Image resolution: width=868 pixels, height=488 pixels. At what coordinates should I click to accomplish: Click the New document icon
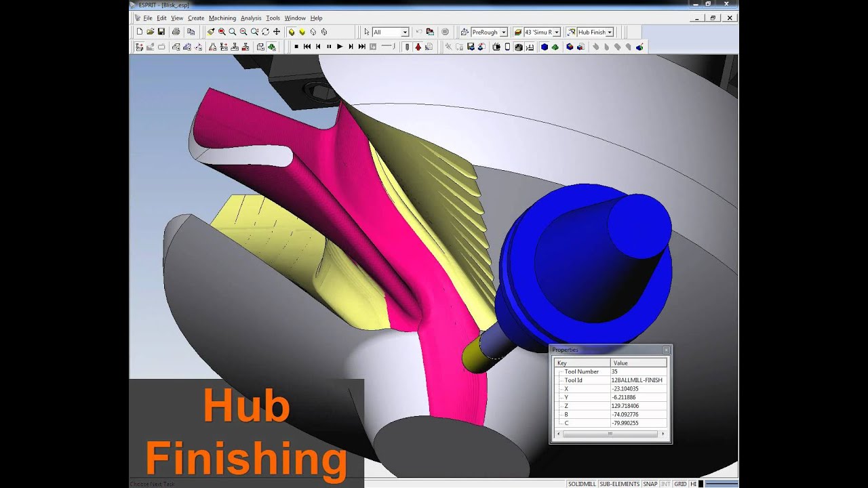click(x=140, y=32)
